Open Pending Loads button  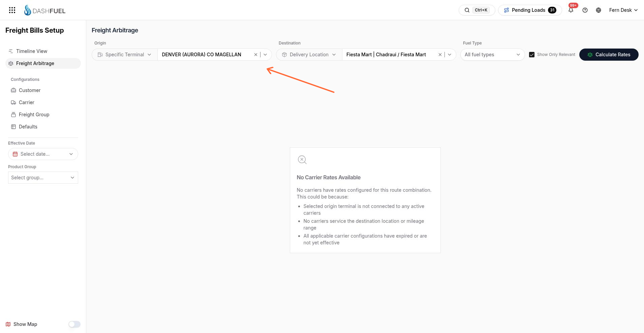pyautogui.click(x=530, y=10)
